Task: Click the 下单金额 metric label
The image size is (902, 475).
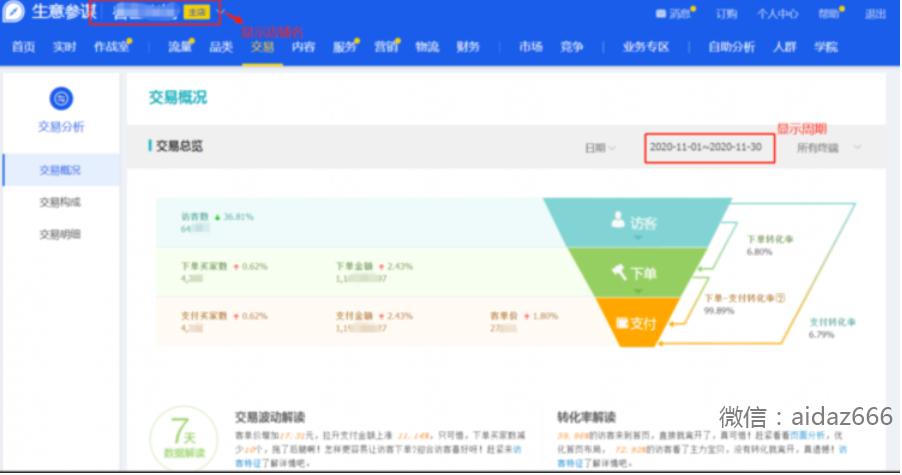Action: pos(354,266)
